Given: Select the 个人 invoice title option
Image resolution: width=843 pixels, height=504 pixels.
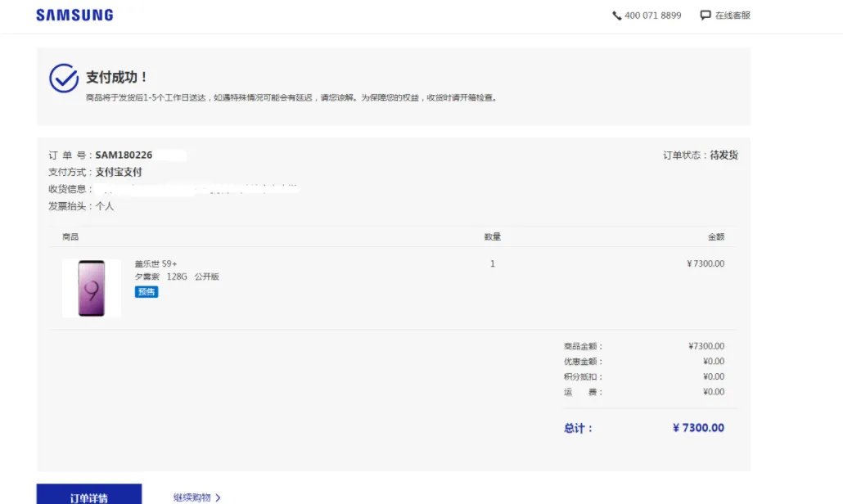Looking at the screenshot, I should tap(106, 206).
